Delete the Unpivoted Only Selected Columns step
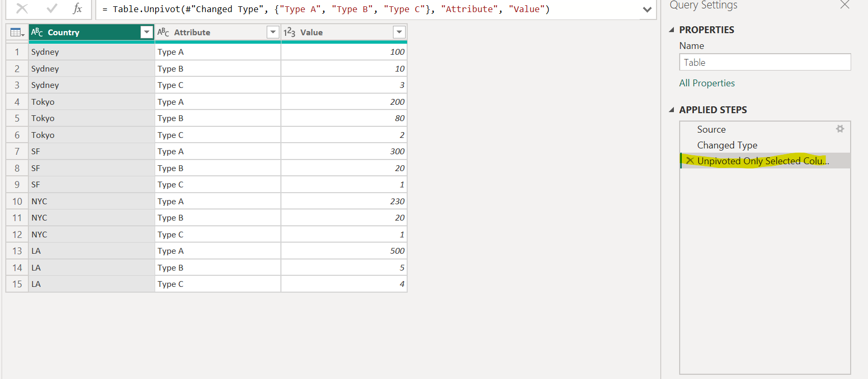This screenshot has width=868, height=379. pyautogui.click(x=690, y=161)
